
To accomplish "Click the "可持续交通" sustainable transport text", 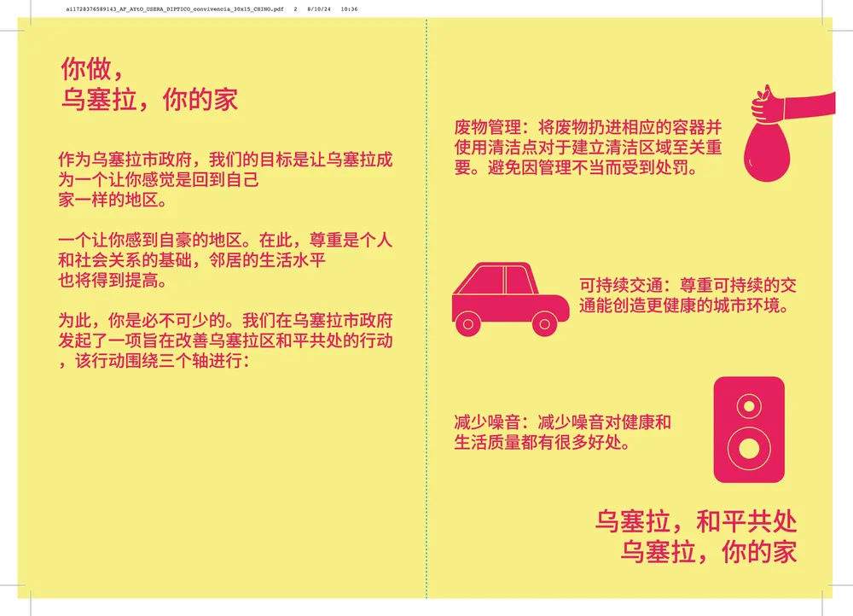I will point(688,295).
